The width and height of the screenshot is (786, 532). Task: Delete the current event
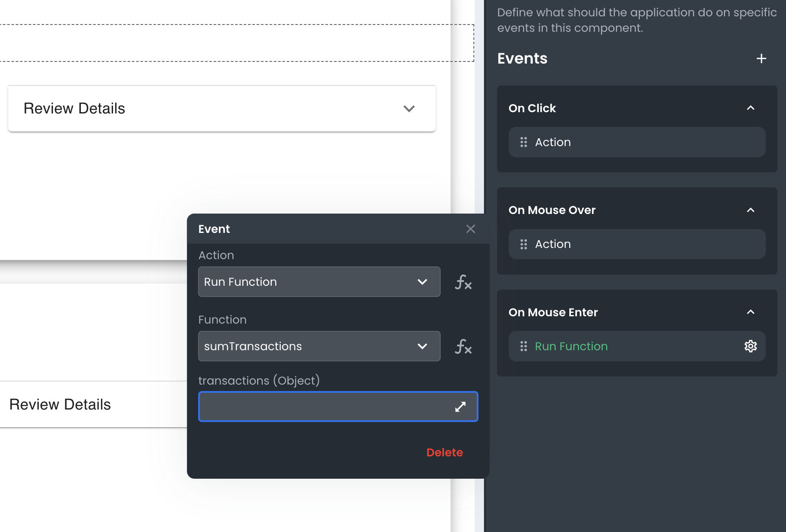click(x=444, y=453)
